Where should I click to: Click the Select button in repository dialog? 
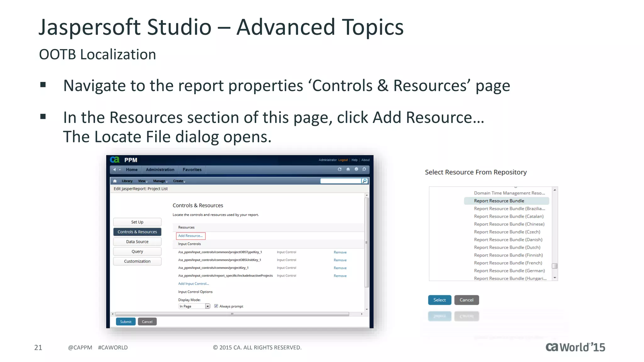pos(440,300)
